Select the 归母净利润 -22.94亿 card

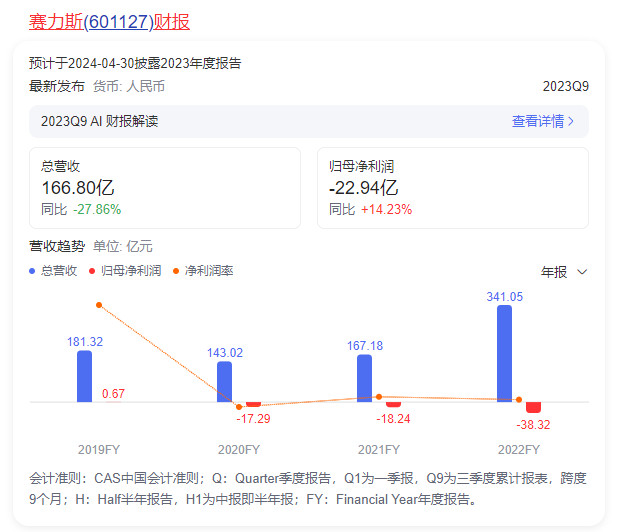pos(453,188)
